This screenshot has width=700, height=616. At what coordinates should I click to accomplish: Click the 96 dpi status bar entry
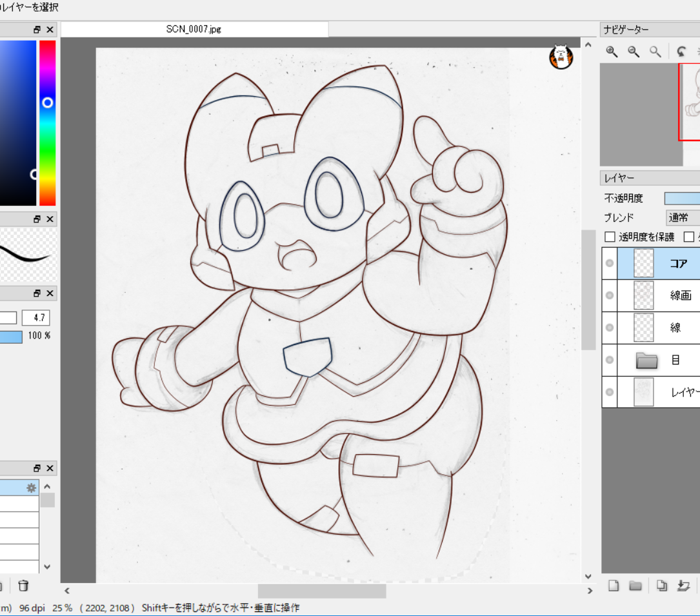pos(32,608)
